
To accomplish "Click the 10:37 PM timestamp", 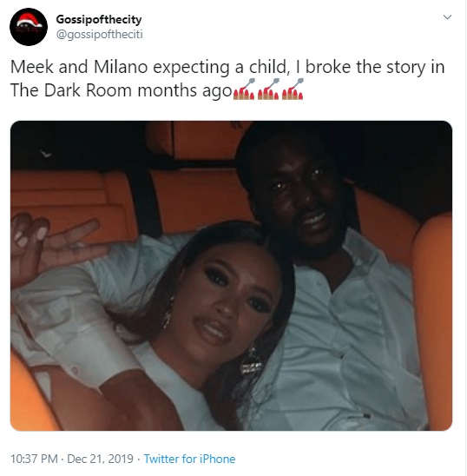I will pyautogui.click(x=34, y=459).
